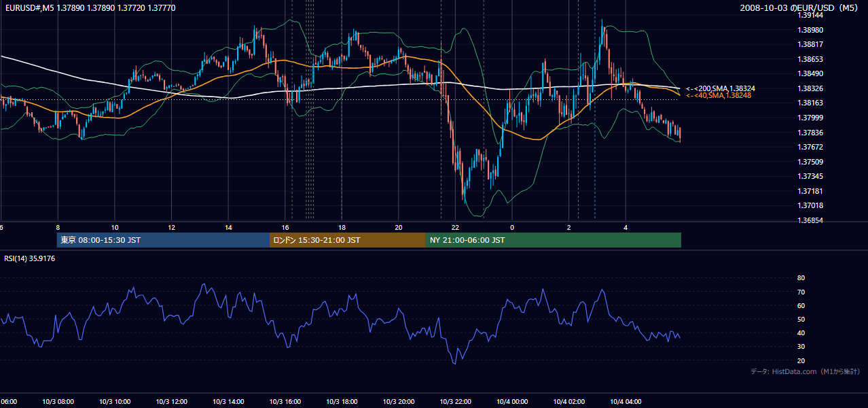
Task: Click the 10/3 16:00 time label
Action: tap(285, 402)
